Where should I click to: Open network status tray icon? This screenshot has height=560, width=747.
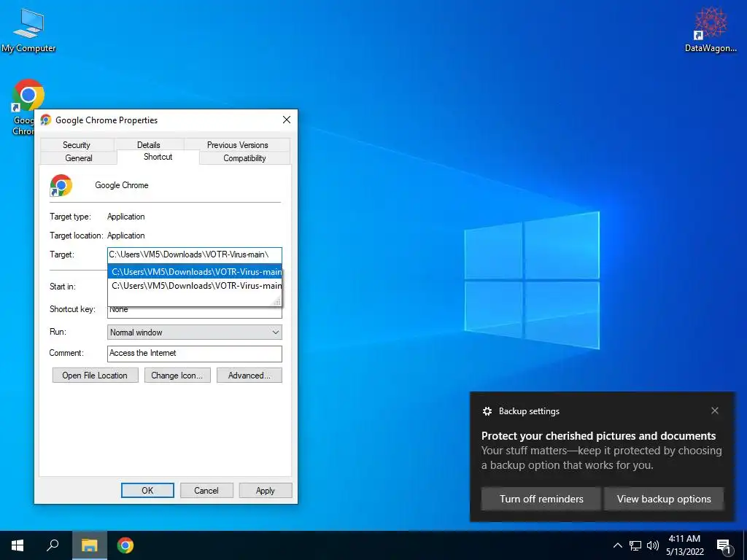[x=635, y=545]
